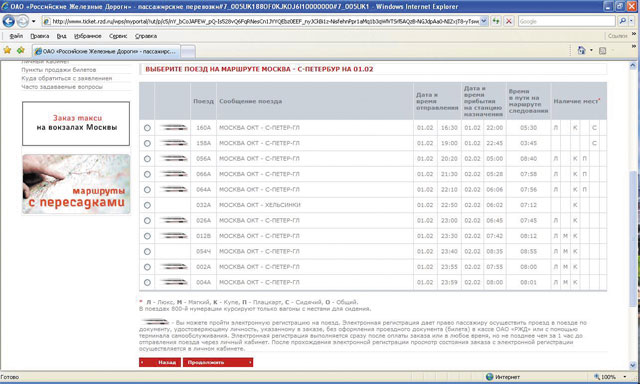
Task: Click the Маршруты с пересадками banner
Action: pyautogui.click(x=76, y=184)
